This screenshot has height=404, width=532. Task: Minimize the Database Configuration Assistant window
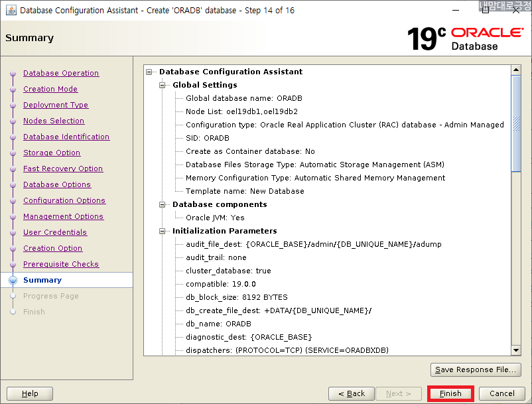pyautogui.click(x=456, y=10)
